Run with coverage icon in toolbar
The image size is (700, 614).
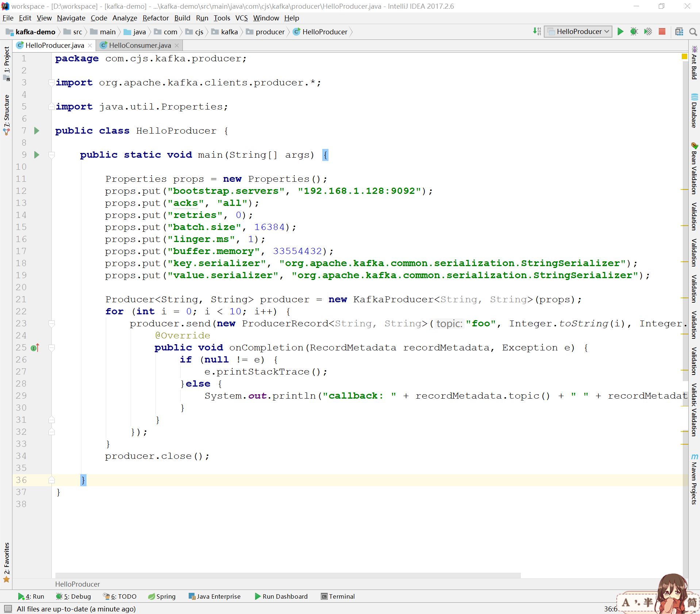point(648,32)
